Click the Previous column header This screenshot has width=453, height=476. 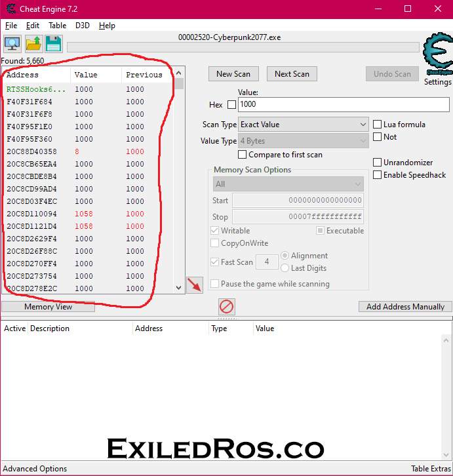(148, 75)
